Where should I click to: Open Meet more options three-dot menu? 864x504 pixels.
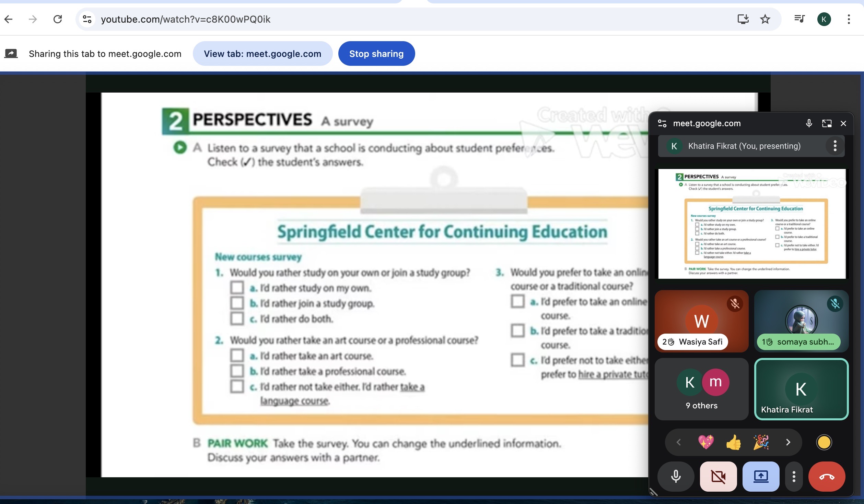pos(794,477)
